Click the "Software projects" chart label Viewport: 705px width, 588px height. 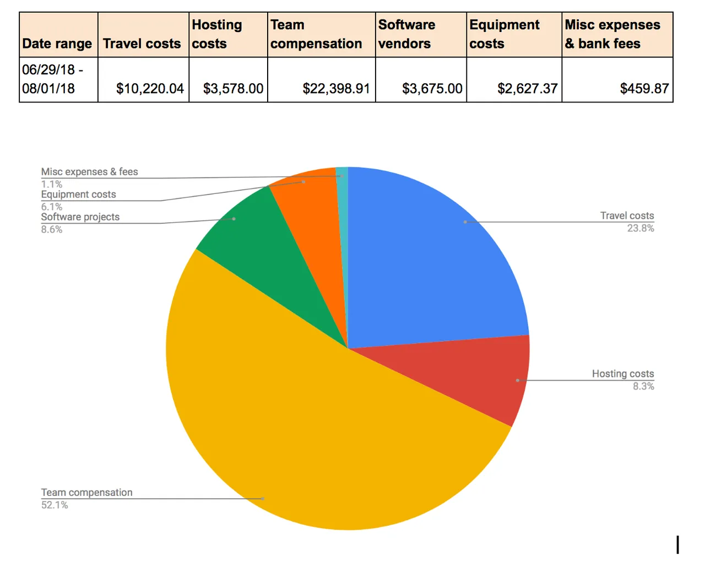tap(80, 217)
